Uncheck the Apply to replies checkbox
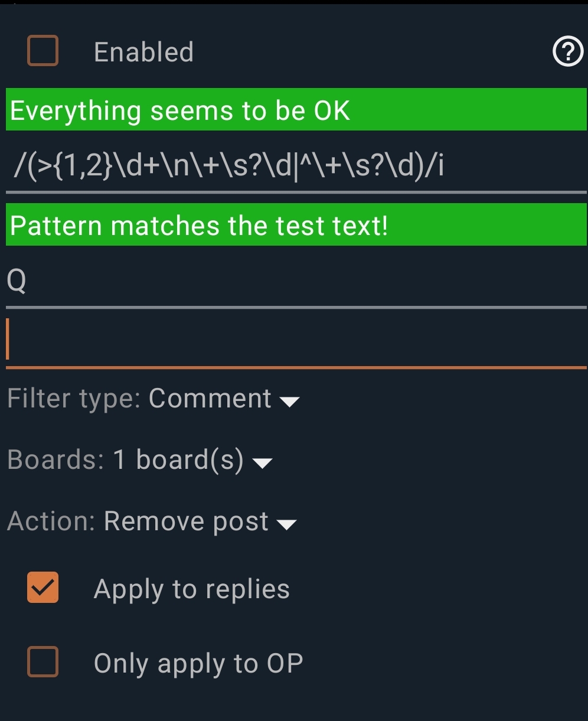588x721 pixels. click(42, 589)
